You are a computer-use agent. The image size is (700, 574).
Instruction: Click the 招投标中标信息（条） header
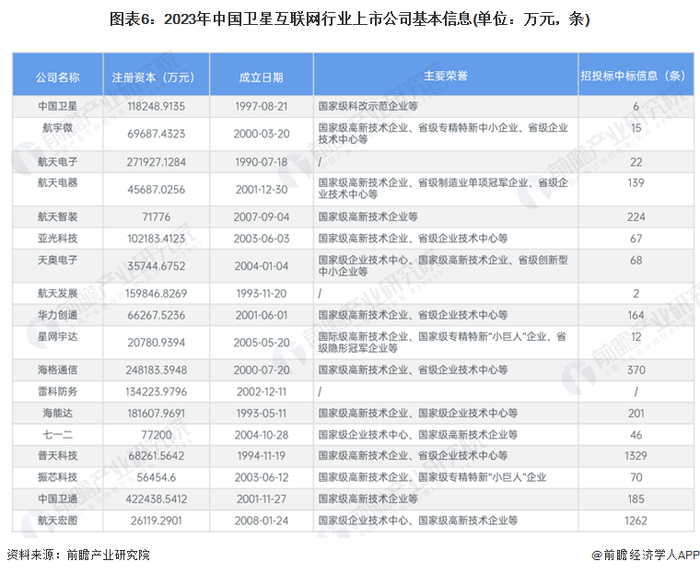click(636, 76)
